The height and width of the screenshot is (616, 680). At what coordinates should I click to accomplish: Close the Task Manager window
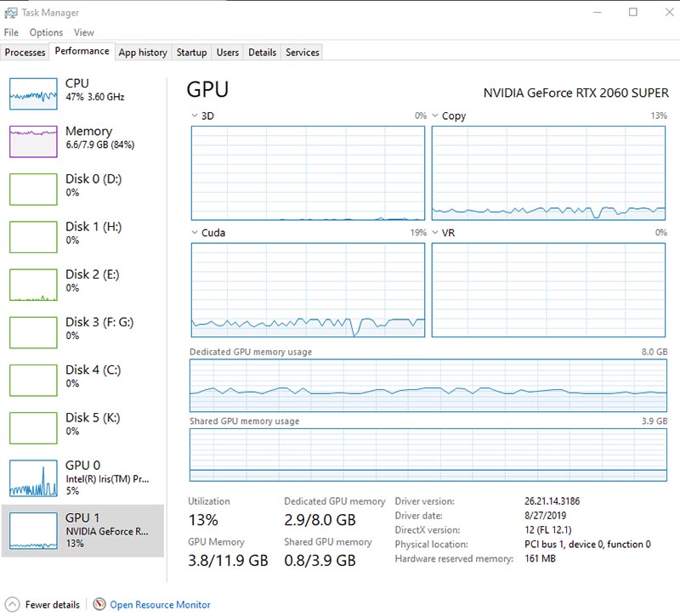point(669,12)
